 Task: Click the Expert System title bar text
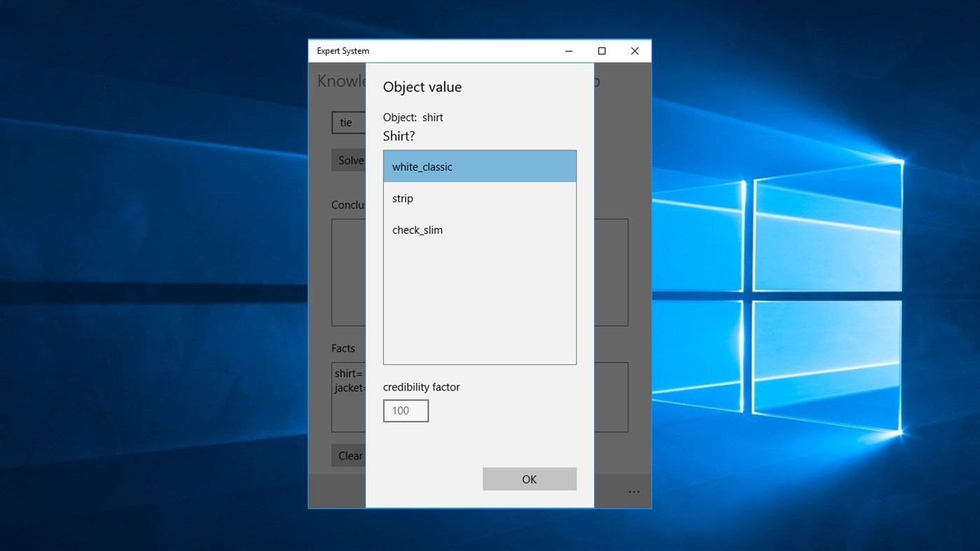click(x=343, y=50)
